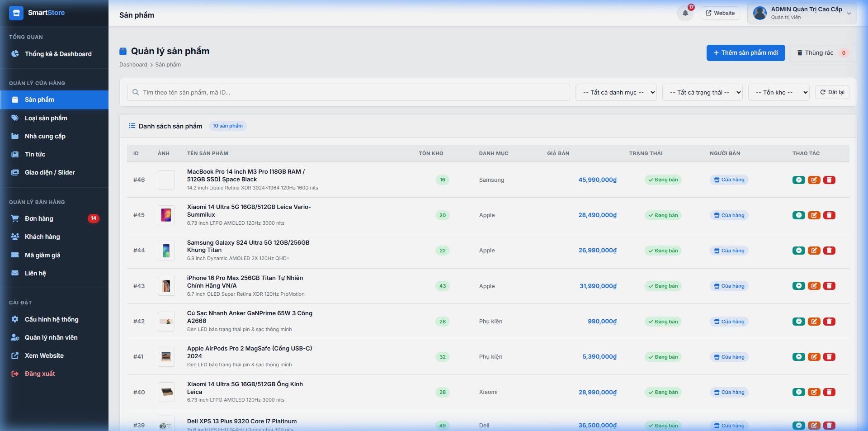The image size is (868, 431).
Task: Click the price 45,990,000₫
Action: tap(598, 180)
